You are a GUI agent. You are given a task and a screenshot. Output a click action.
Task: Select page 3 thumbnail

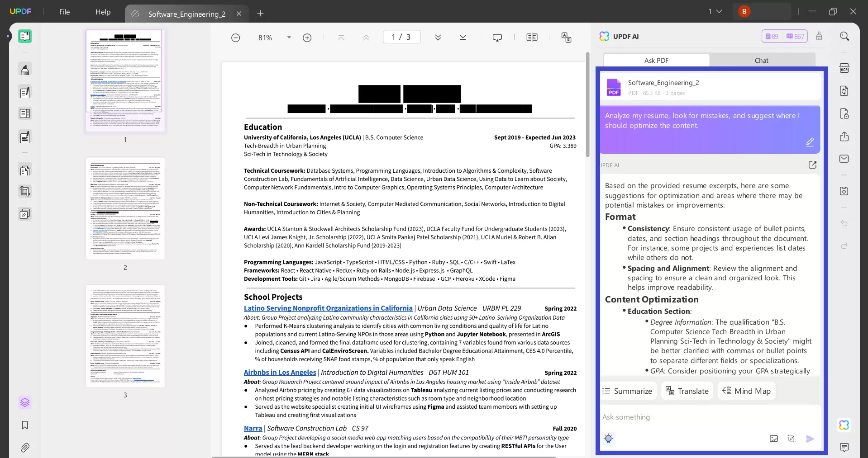tap(125, 336)
